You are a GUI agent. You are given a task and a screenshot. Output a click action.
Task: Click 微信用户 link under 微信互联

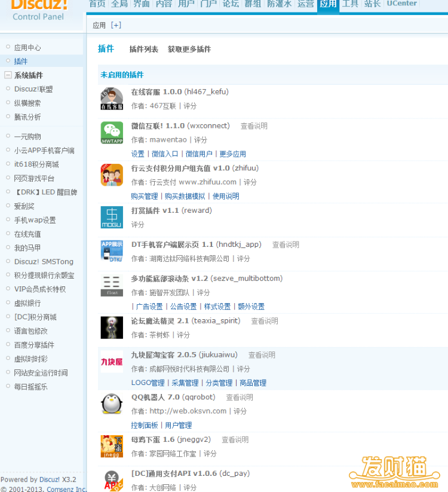199,154
